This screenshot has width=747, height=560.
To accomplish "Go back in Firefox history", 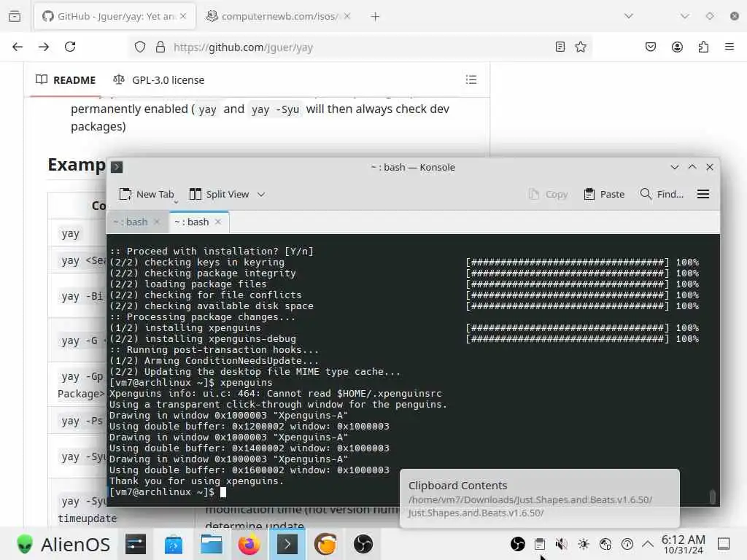I will pyautogui.click(x=18, y=47).
